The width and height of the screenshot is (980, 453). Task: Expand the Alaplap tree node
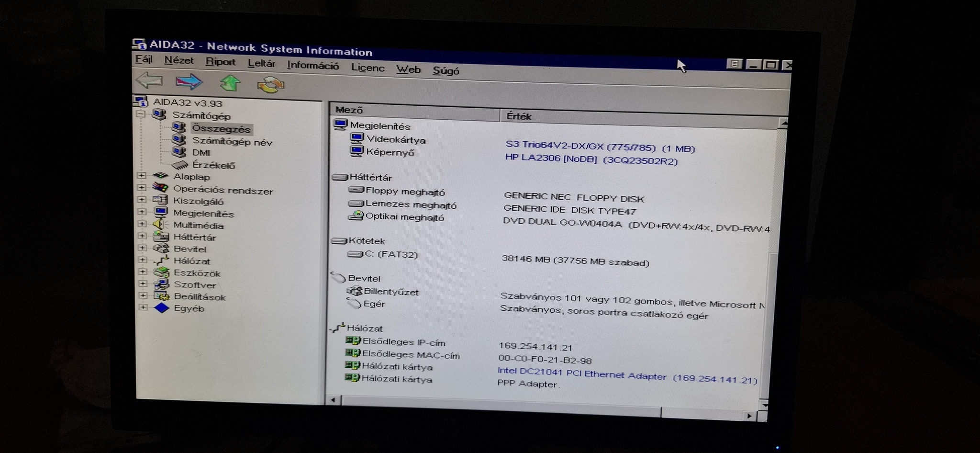[142, 175]
